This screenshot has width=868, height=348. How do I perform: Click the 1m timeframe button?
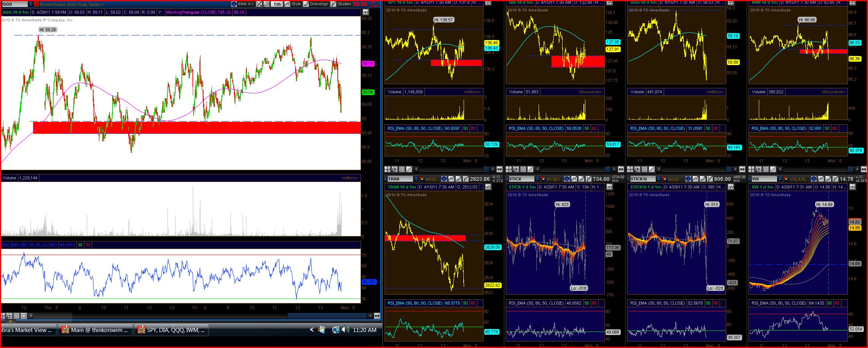(277, 4)
